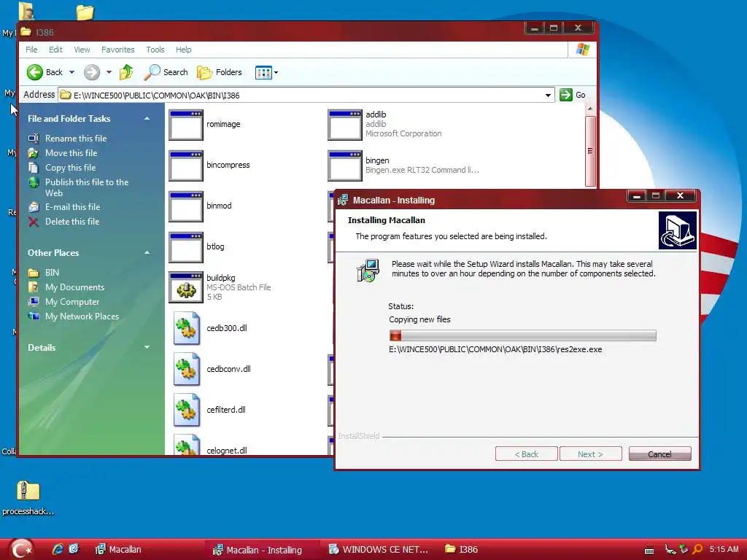Click the Back arrow icon in the I386 Explorer window
Image resolution: width=747 pixels, height=560 pixels.
(34, 72)
